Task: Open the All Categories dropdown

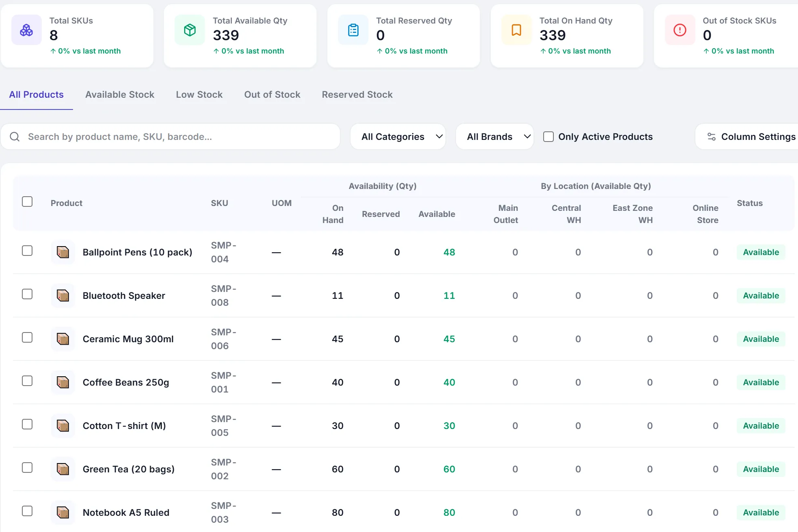Action: coord(398,137)
